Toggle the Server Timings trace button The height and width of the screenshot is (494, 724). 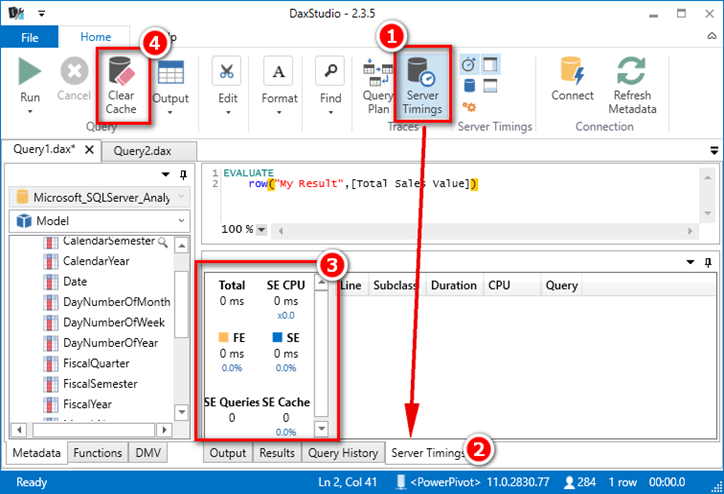click(422, 84)
